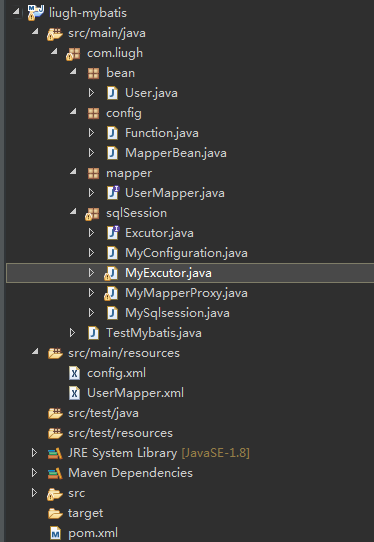Click the bean package icon
Image resolution: width=374 pixels, height=542 pixels.
point(94,73)
